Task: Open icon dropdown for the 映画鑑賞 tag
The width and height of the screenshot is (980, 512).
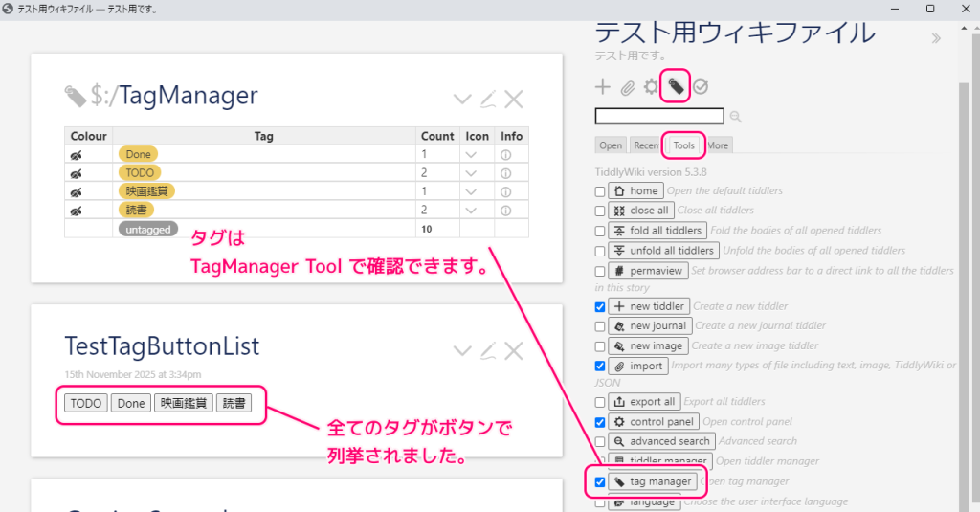Action: tap(471, 192)
